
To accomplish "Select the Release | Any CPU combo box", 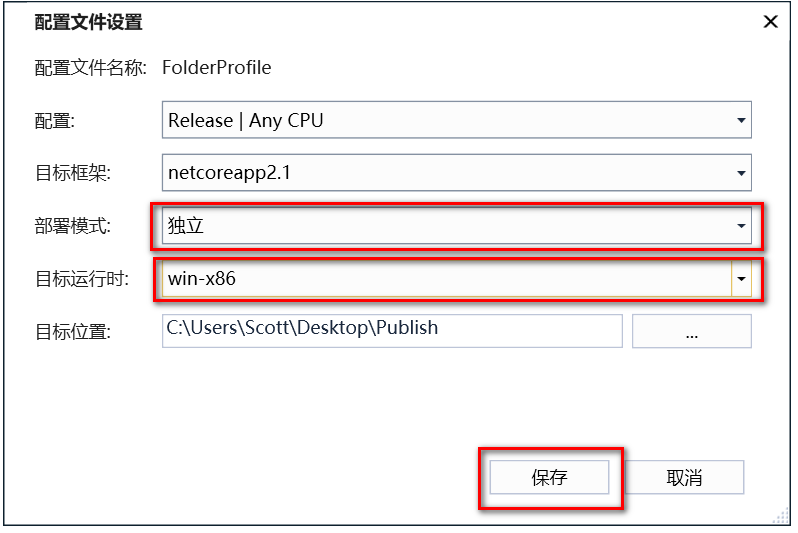I will [457, 120].
